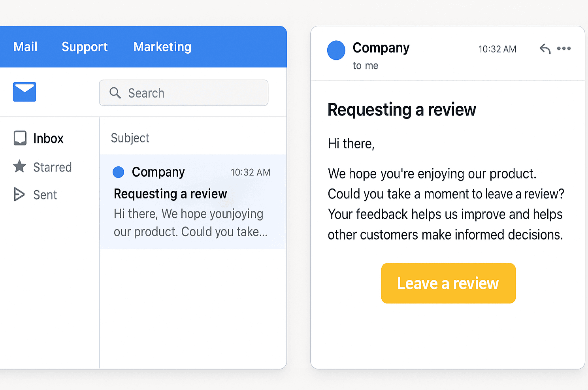Click the reply arrow on the email
The width and height of the screenshot is (588, 390).
click(x=545, y=49)
